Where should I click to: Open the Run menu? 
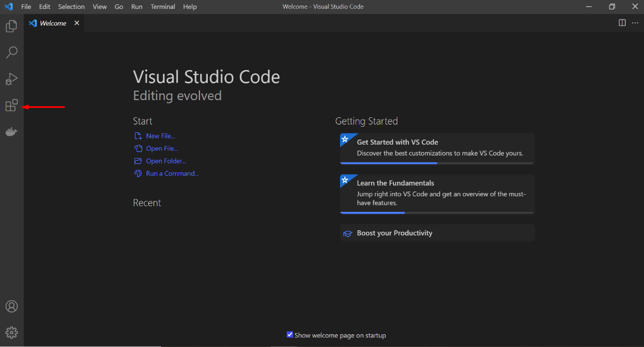(x=137, y=7)
